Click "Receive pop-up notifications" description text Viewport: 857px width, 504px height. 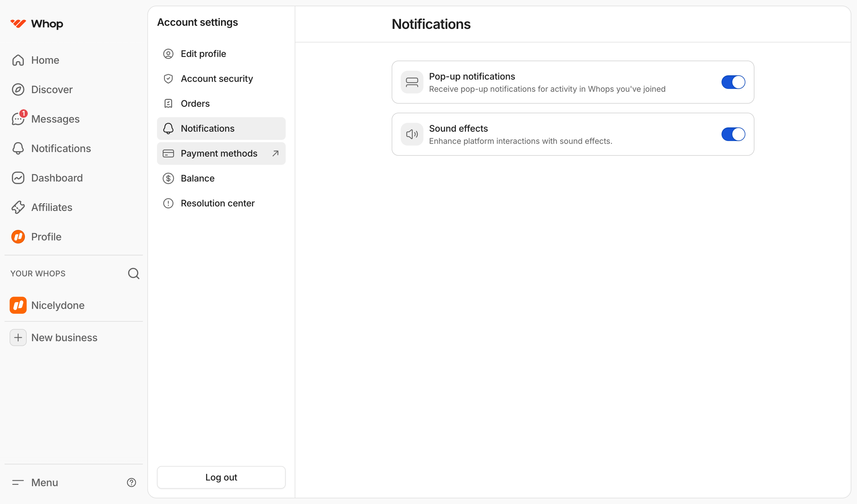(547, 89)
